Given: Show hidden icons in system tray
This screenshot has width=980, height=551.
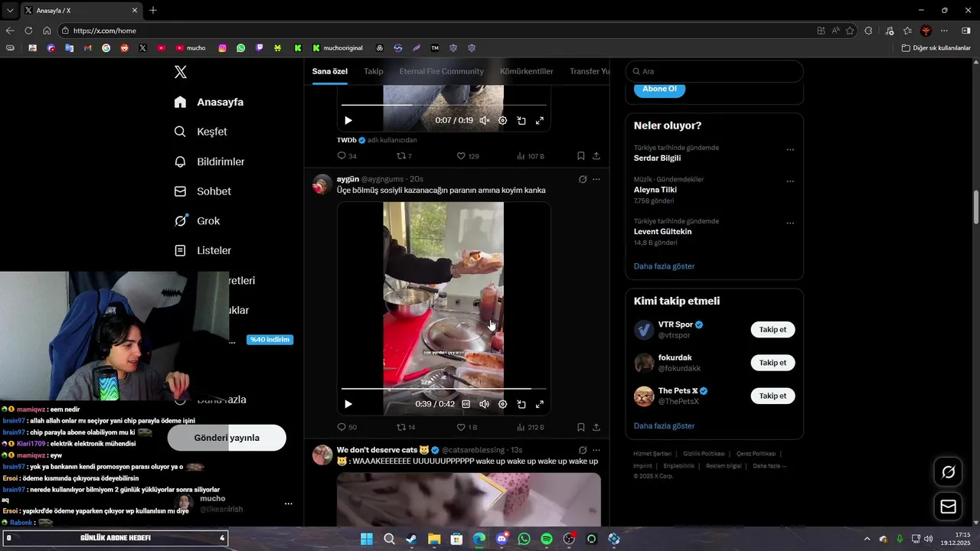Looking at the screenshot, I should click(x=867, y=539).
